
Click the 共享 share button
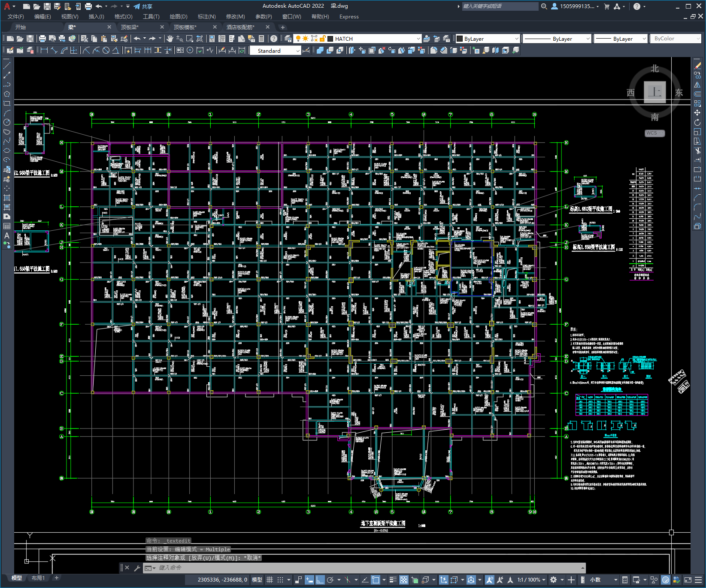[143, 6]
